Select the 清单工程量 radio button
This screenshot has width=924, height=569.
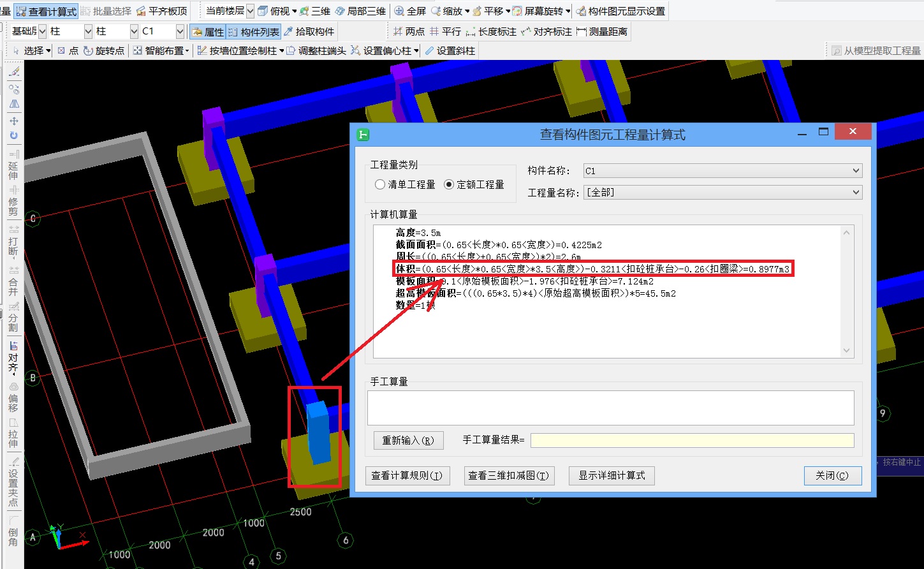[405, 184]
